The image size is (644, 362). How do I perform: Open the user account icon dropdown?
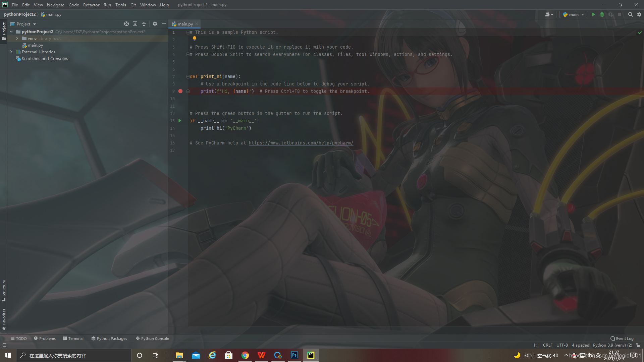click(549, 14)
